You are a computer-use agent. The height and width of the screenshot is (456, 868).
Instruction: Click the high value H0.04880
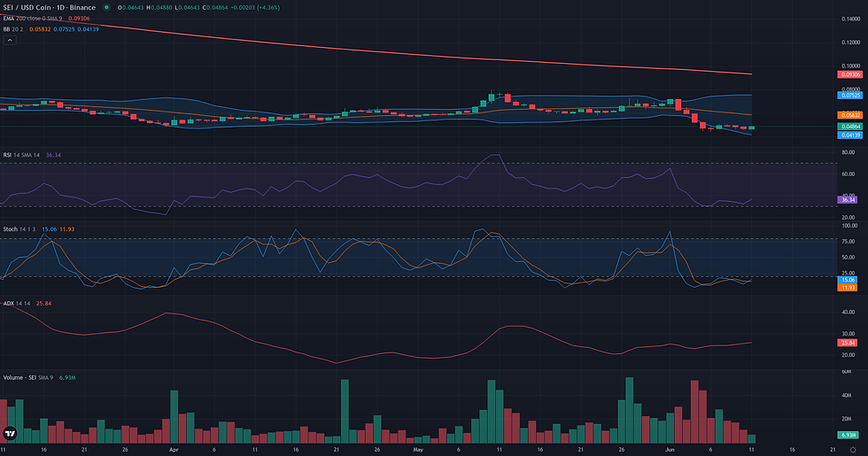[x=159, y=8]
